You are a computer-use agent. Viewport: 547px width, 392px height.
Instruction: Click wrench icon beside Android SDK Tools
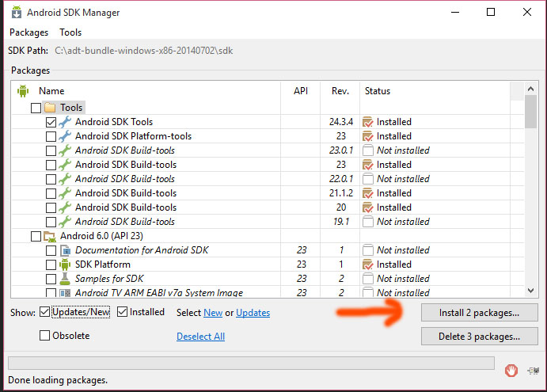pos(65,122)
